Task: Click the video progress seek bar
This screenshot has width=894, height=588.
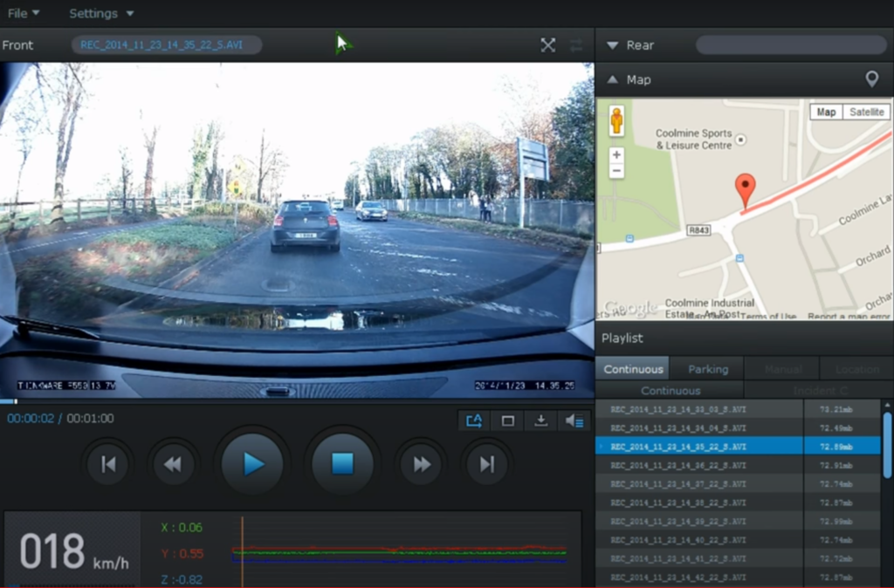Action: pyautogui.click(x=297, y=401)
